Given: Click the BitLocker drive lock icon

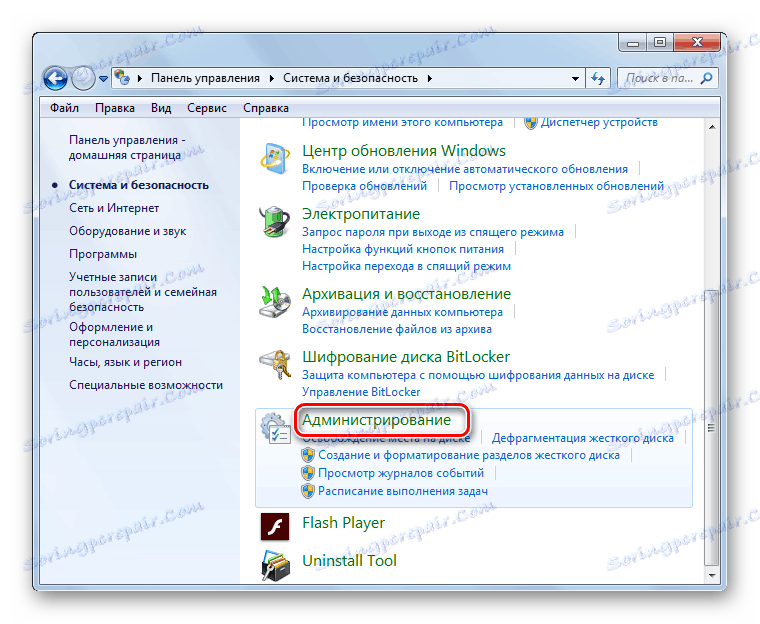Looking at the screenshot, I should [x=275, y=365].
